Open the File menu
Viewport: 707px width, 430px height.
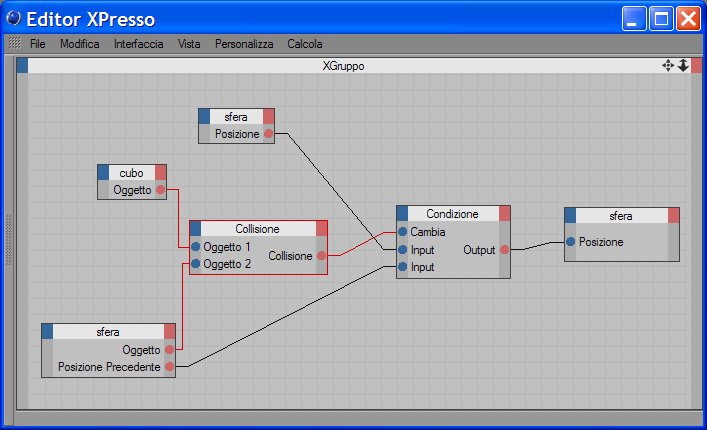[x=37, y=44]
